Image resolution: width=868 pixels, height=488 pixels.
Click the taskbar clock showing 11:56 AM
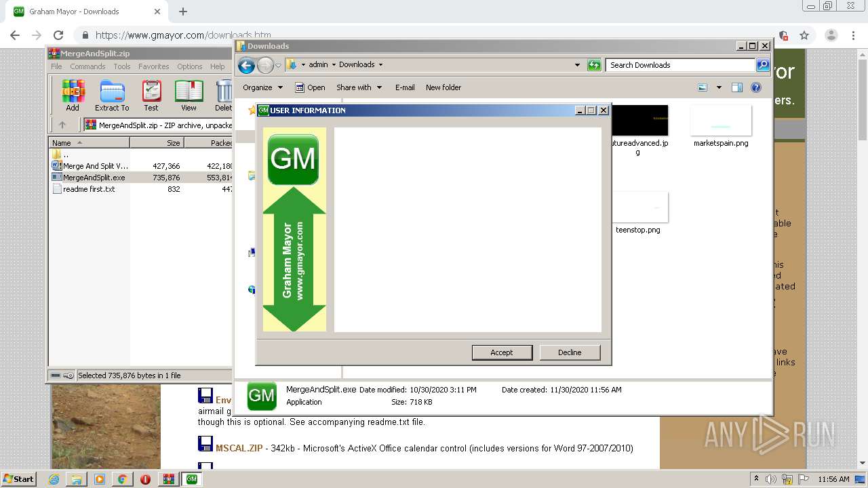pos(833,479)
